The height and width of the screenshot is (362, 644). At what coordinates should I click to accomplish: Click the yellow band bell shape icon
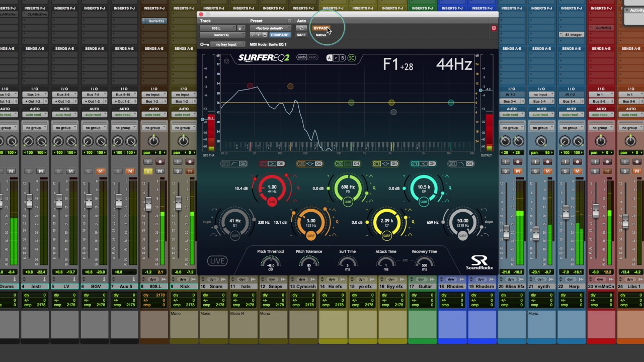(385, 163)
